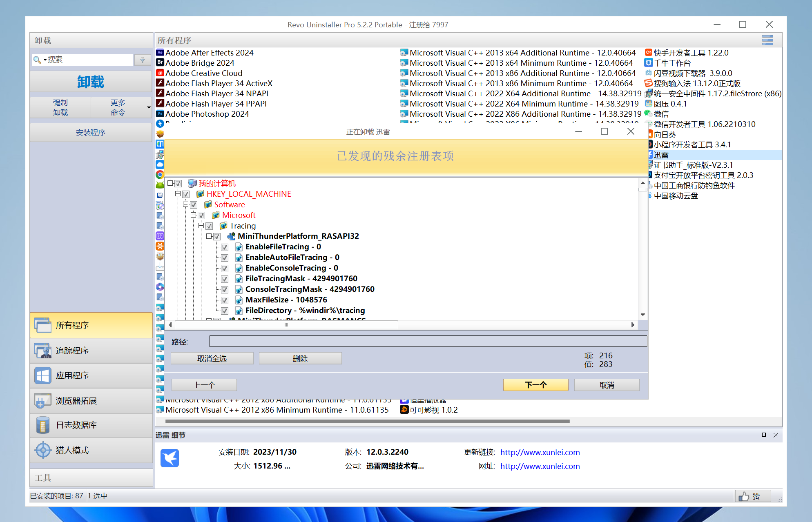812x522 pixels.
Task: Click the 我的计算机 computer icon
Action: [192, 184]
